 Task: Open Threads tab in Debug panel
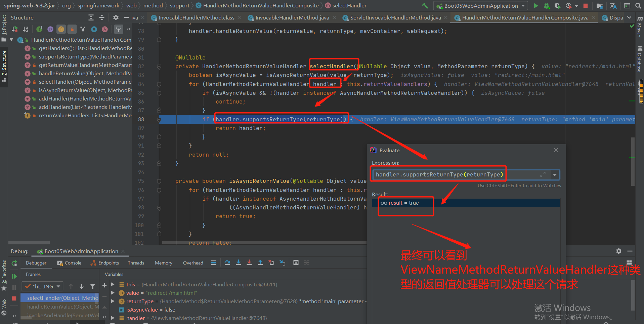(x=136, y=263)
